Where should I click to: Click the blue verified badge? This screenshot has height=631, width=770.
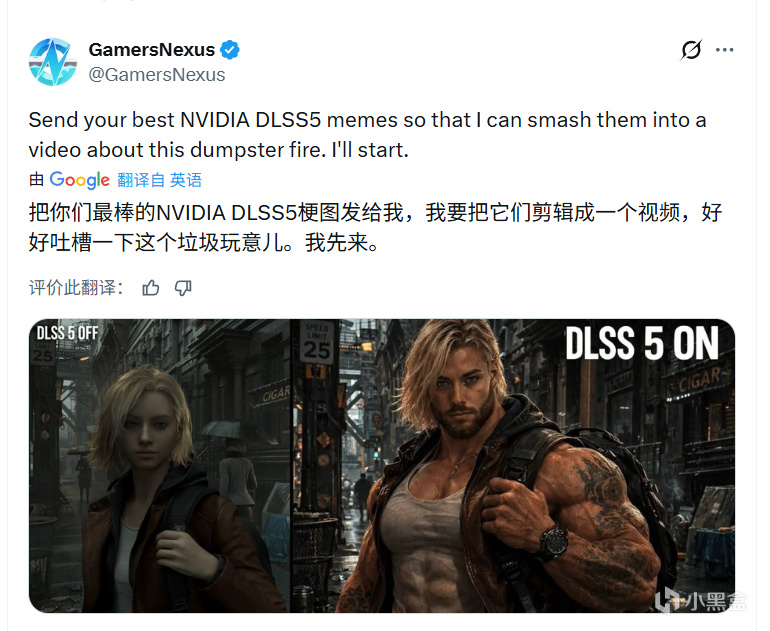229,50
